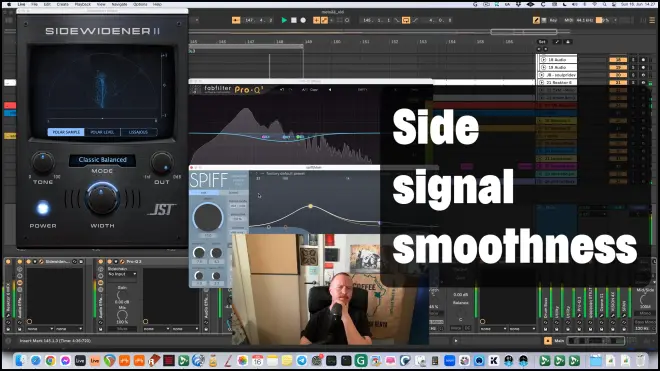Click the Sidewidener Tone knob

coord(43,163)
